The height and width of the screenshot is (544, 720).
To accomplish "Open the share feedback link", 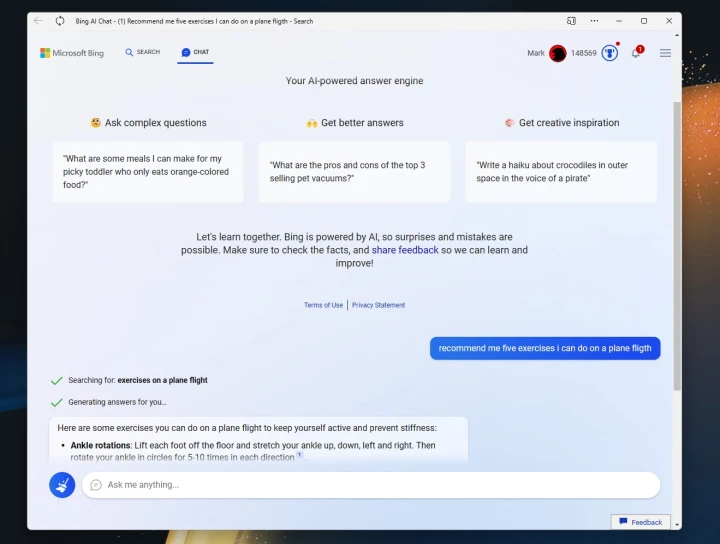I will 405,250.
